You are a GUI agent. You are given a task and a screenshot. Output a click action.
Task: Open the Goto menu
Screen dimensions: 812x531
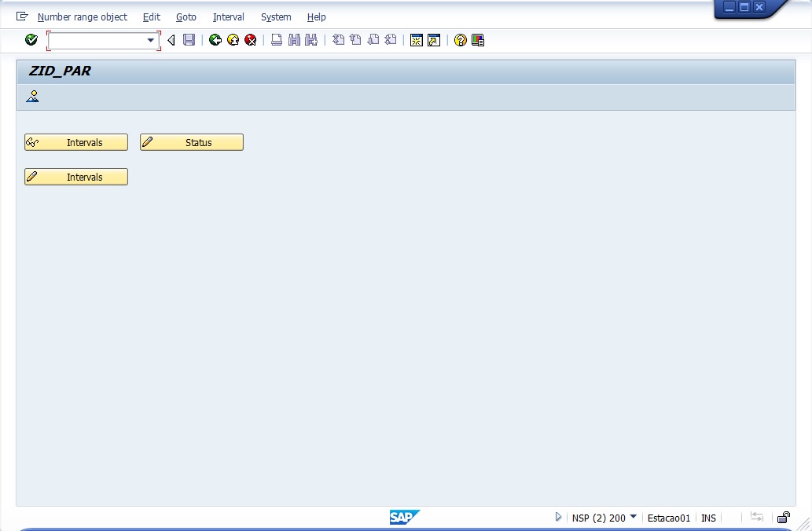pos(186,16)
